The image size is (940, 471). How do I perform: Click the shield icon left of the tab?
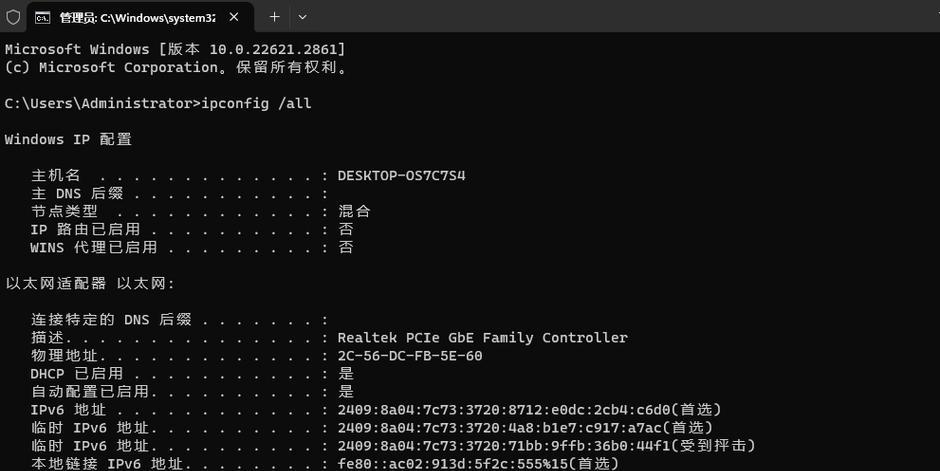coord(13,17)
